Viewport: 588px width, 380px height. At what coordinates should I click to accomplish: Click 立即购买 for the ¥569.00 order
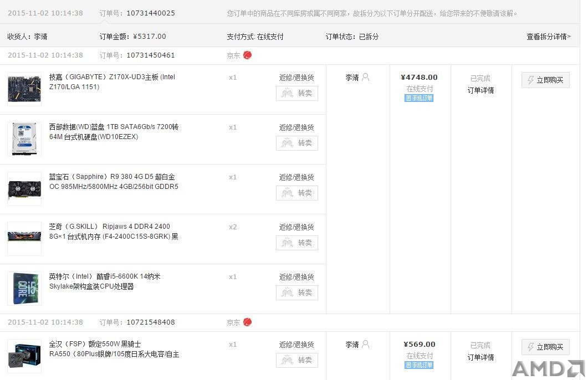tap(545, 347)
